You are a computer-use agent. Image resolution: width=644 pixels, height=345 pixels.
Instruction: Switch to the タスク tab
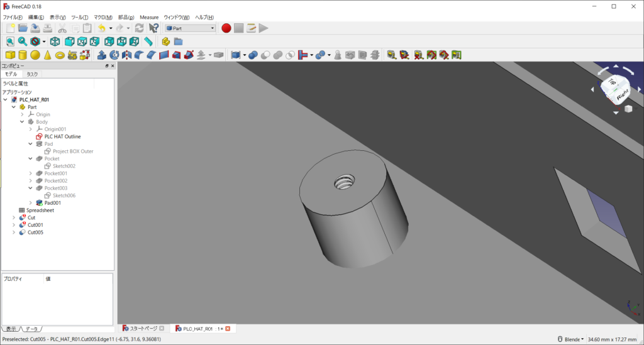tap(31, 74)
